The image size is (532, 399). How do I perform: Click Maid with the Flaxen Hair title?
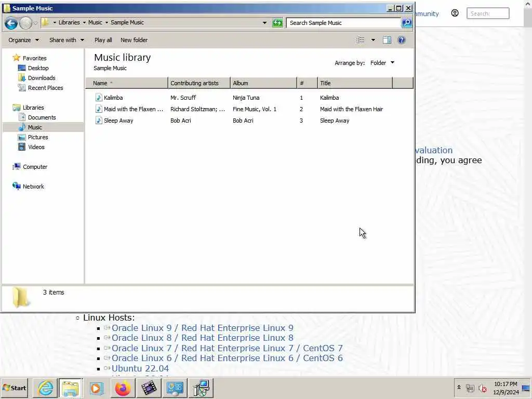tap(352, 109)
